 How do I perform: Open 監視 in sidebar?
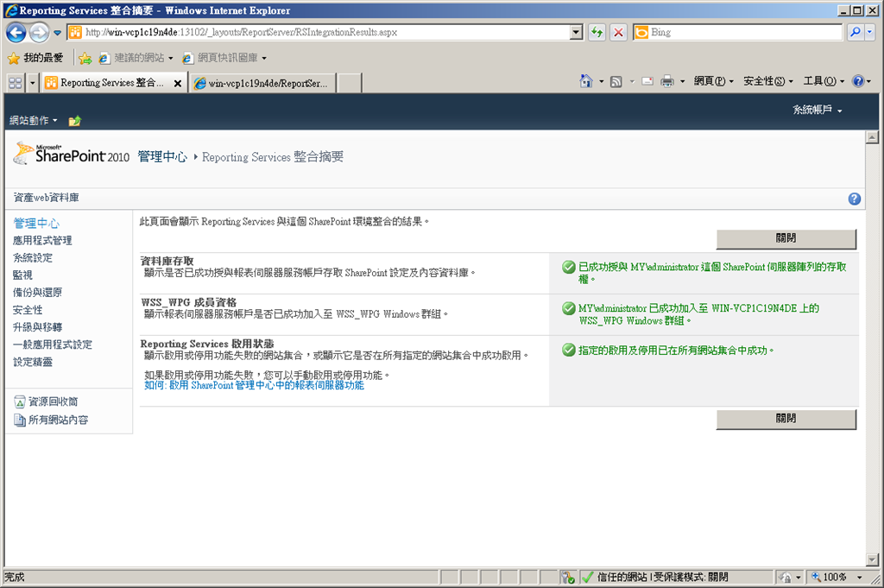pos(22,275)
